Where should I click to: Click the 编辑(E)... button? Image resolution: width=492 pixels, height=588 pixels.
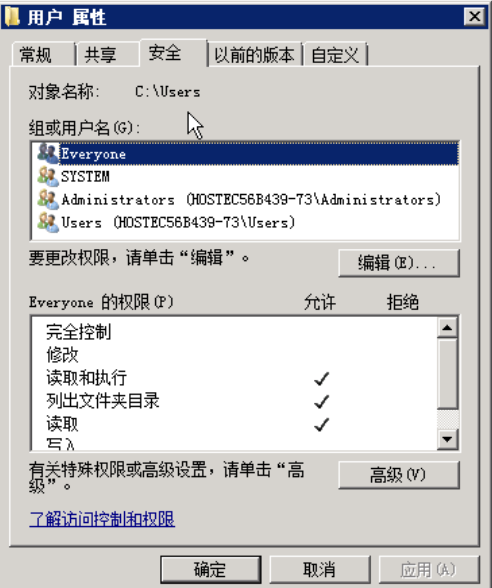click(x=399, y=263)
